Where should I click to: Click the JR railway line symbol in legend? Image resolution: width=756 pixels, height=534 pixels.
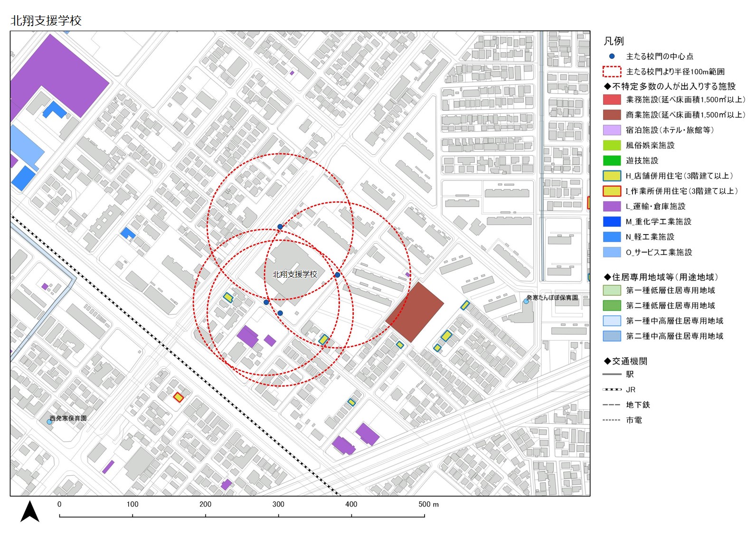(612, 390)
